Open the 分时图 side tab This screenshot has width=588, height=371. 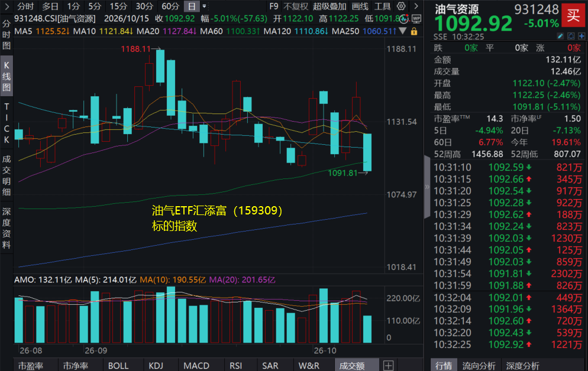tap(7, 35)
